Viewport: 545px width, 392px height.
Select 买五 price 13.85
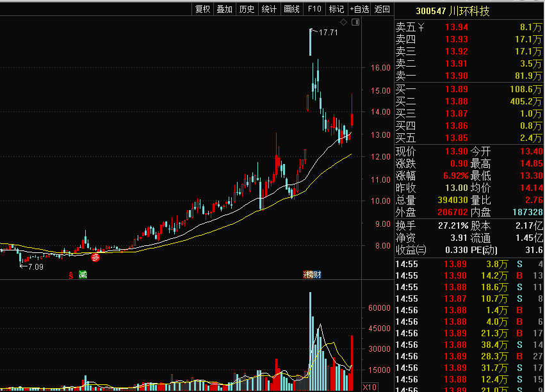point(457,138)
